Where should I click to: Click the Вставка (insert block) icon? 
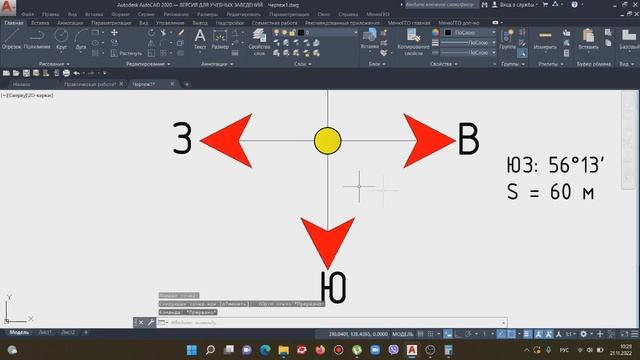(x=370, y=39)
